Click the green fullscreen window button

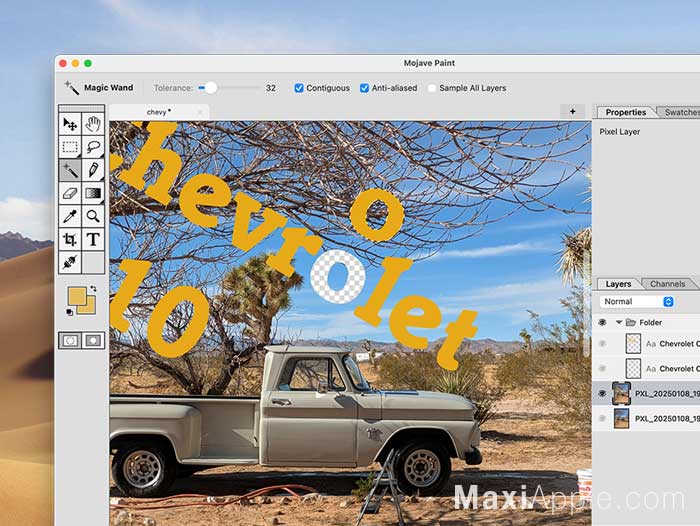88,63
